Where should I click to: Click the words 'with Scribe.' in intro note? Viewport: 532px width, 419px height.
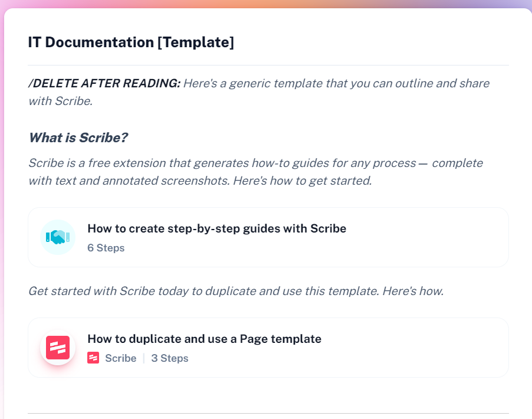click(x=60, y=101)
